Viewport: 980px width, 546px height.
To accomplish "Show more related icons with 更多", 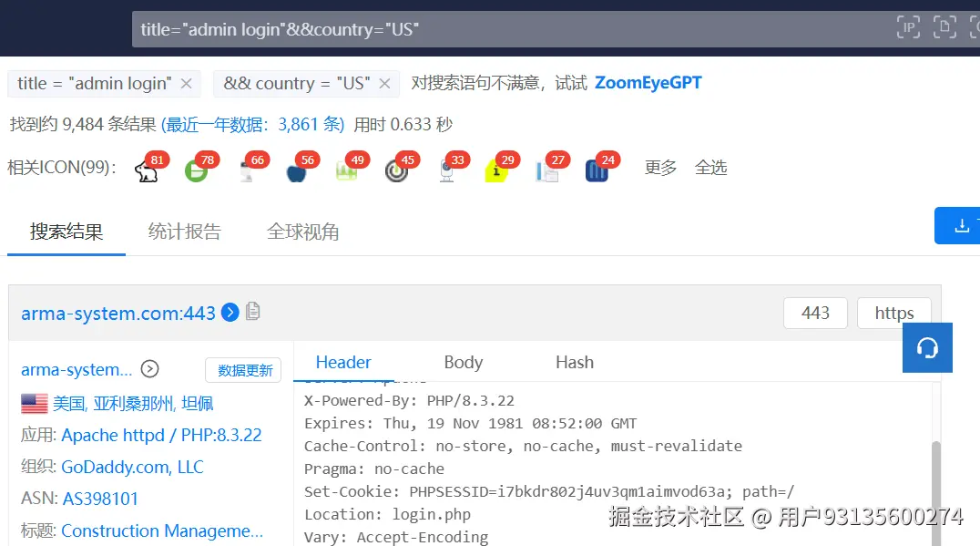I will 660,168.
